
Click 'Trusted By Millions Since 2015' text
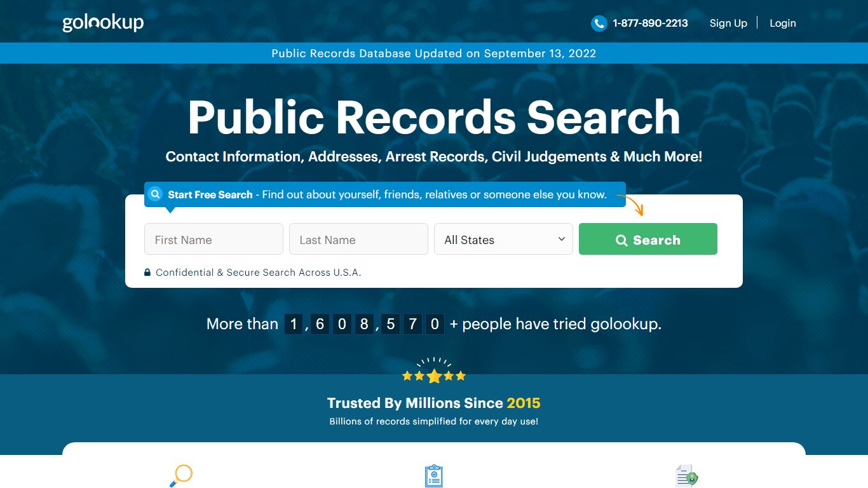434,403
